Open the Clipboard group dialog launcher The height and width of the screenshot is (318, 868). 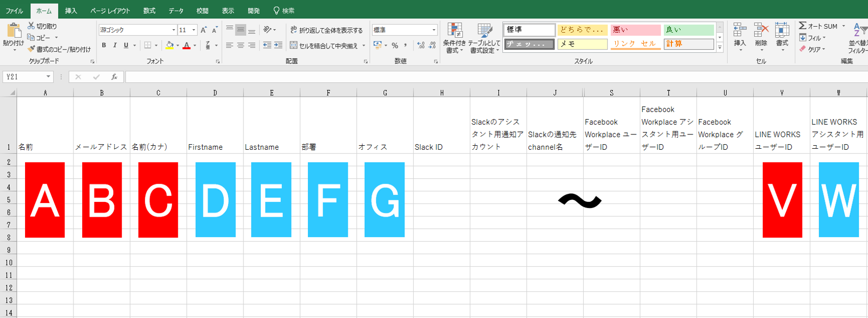point(92,61)
